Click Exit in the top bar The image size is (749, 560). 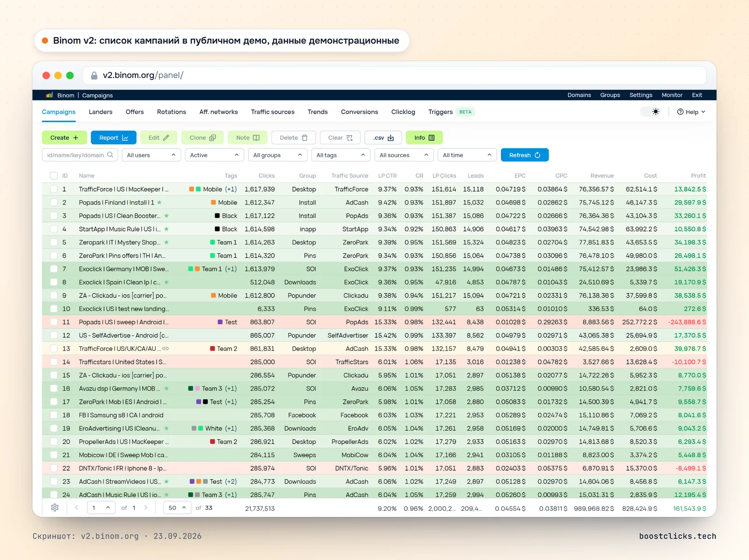(x=697, y=95)
